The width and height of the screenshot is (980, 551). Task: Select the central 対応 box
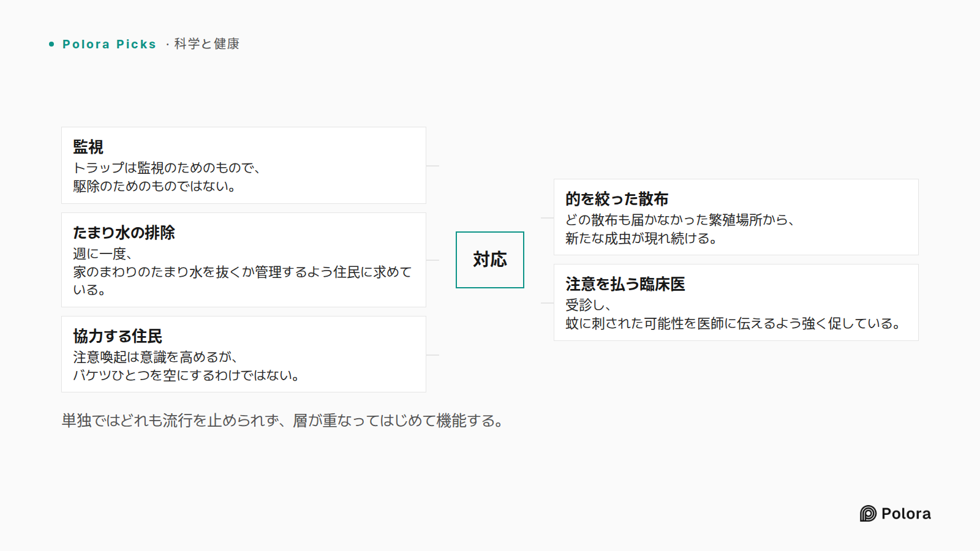click(490, 260)
